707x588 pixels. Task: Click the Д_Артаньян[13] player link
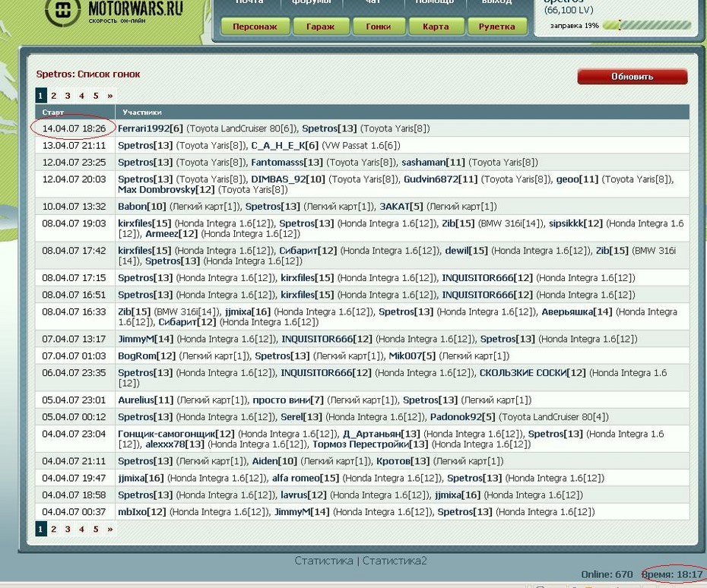pos(382,434)
